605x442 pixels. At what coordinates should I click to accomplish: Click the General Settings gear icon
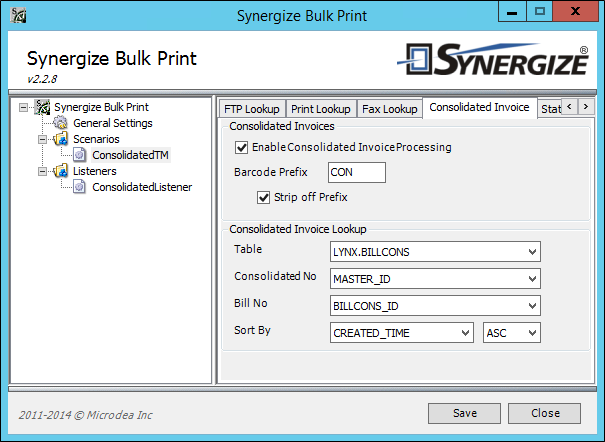pyautogui.click(x=60, y=123)
